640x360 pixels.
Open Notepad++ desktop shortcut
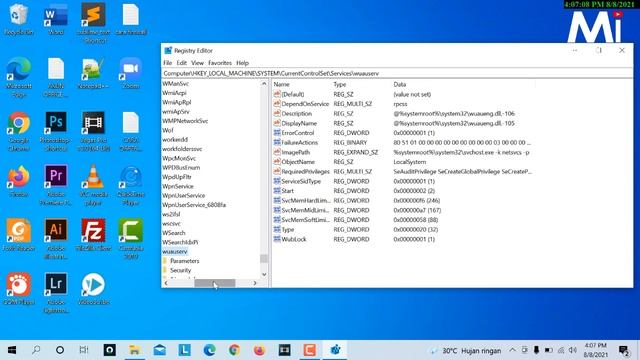pos(93,73)
